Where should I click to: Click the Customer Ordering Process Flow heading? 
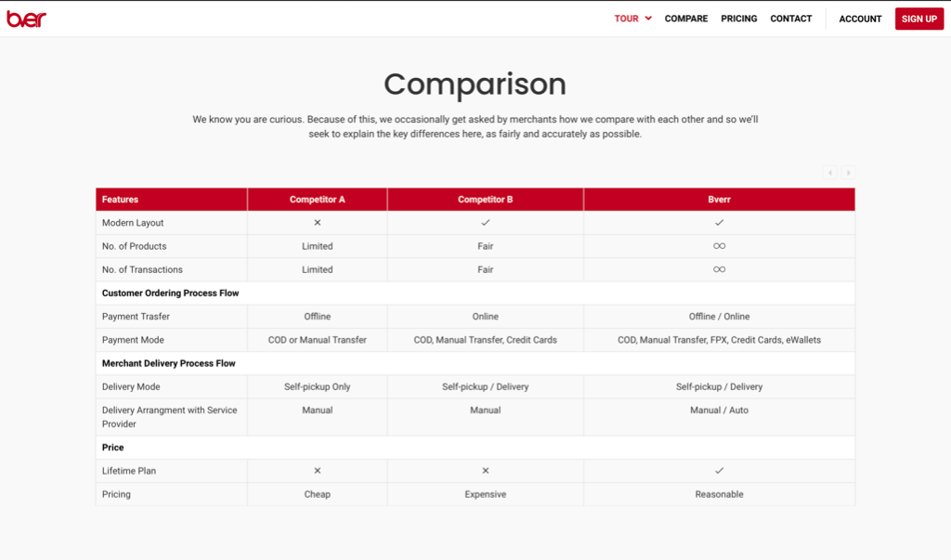click(x=171, y=293)
